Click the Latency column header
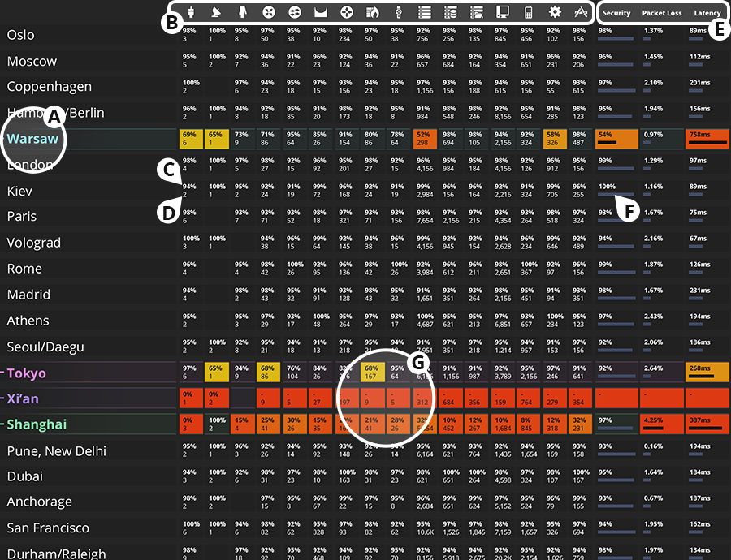Screen dimensions: 731x560 click(707, 14)
